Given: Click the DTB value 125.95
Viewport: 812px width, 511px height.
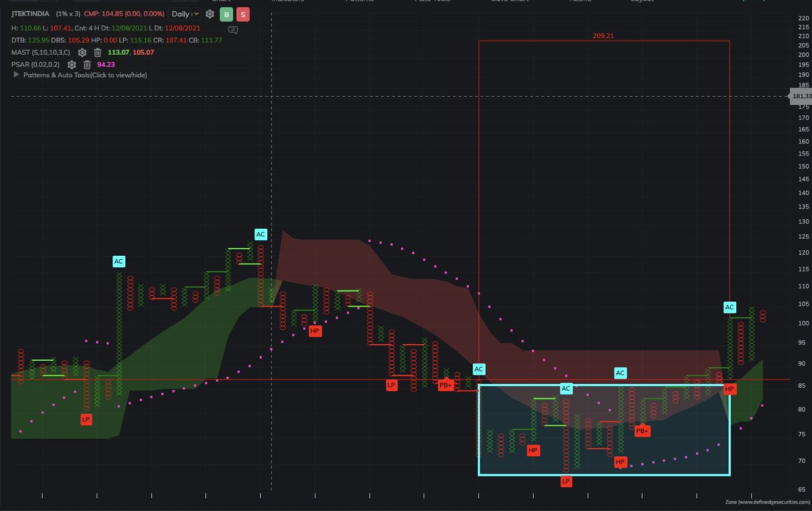Looking at the screenshot, I should click(37, 40).
